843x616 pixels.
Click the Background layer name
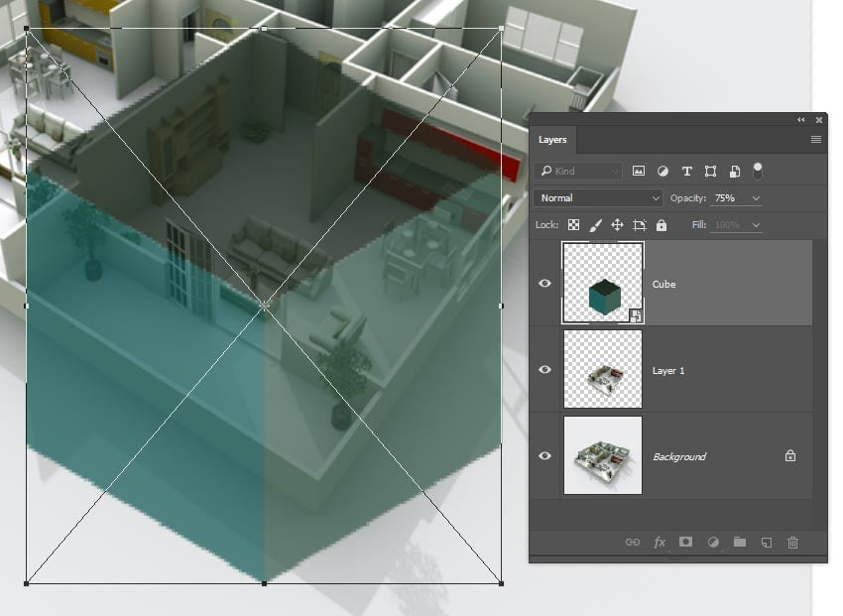(679, 456)
